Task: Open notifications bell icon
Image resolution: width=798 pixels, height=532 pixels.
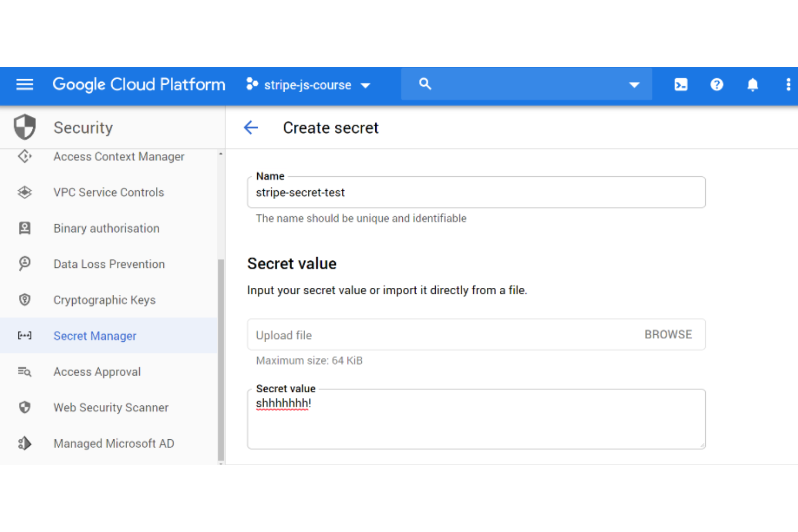Action: 753,85
